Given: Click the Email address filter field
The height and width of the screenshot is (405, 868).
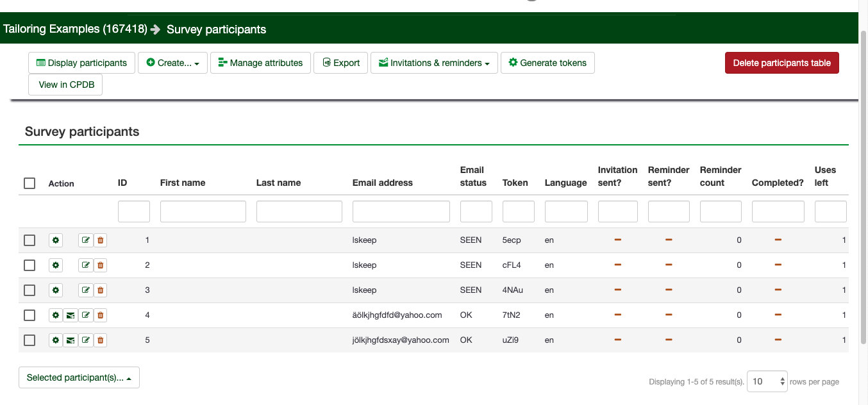Looking at the screenshot, I should click(401, 211).
